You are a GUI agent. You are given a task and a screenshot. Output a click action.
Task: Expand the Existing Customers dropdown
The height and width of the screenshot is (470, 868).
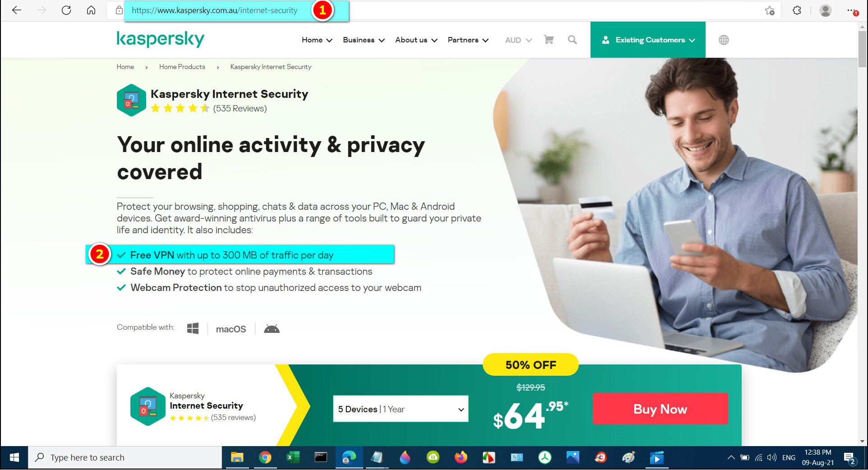[x=648, y=40]
